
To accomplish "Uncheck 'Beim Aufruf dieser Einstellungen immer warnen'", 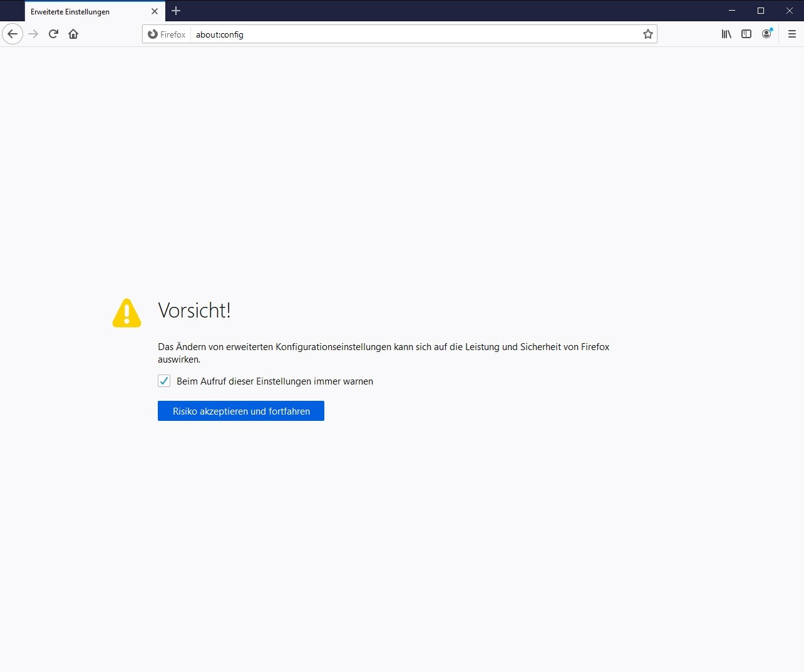I will click(164, 381).
